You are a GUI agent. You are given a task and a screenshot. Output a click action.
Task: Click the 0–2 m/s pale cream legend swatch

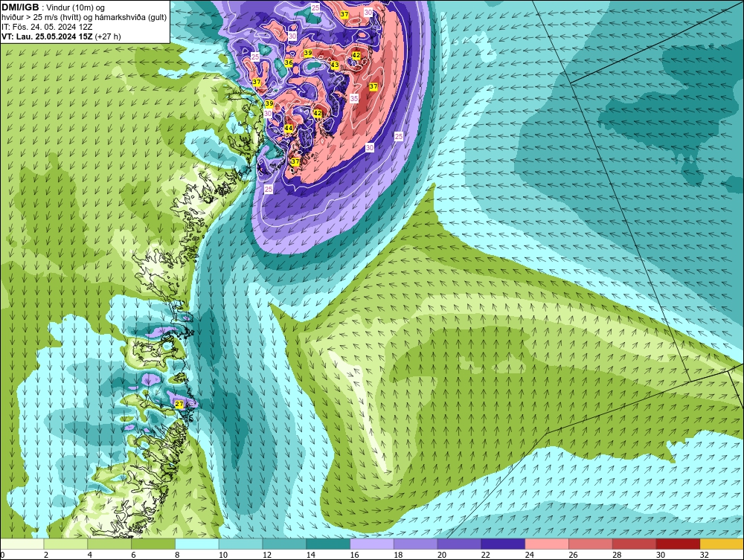click(x=22, y=544)
